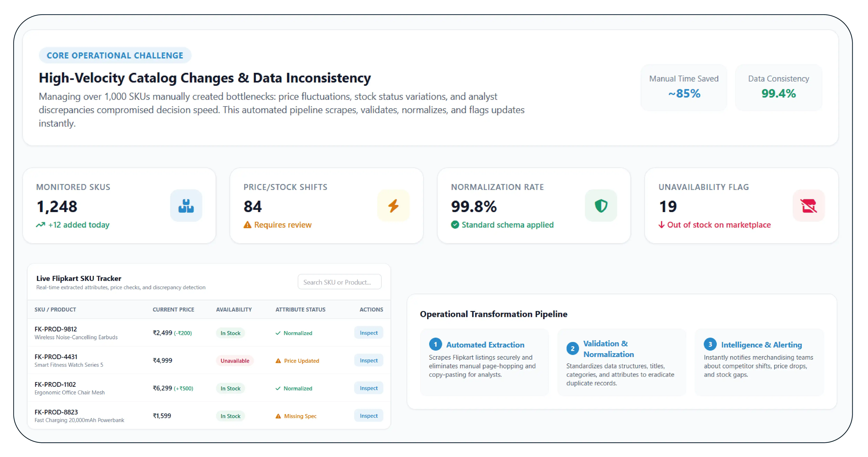Select the Manual Time Saved stat card

coord(684,88)
